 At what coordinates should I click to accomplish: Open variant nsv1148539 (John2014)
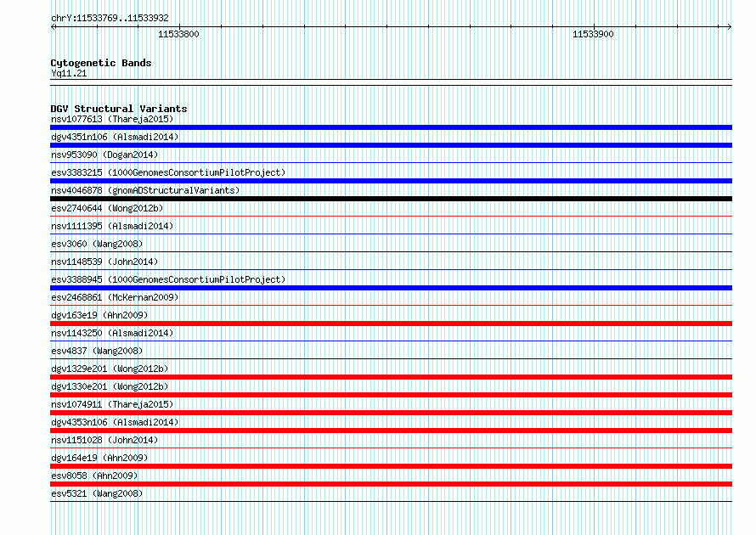point(104,262)
